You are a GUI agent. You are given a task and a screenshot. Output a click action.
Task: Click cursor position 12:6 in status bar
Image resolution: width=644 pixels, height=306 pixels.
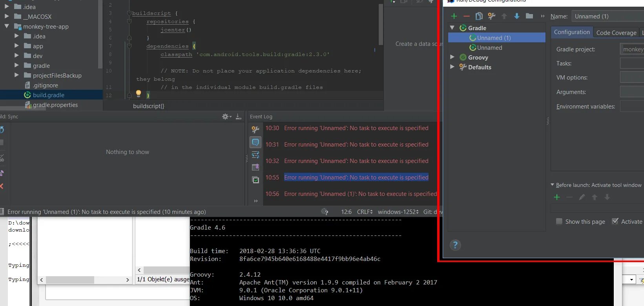pyautogui.click(x=346, y=212)
